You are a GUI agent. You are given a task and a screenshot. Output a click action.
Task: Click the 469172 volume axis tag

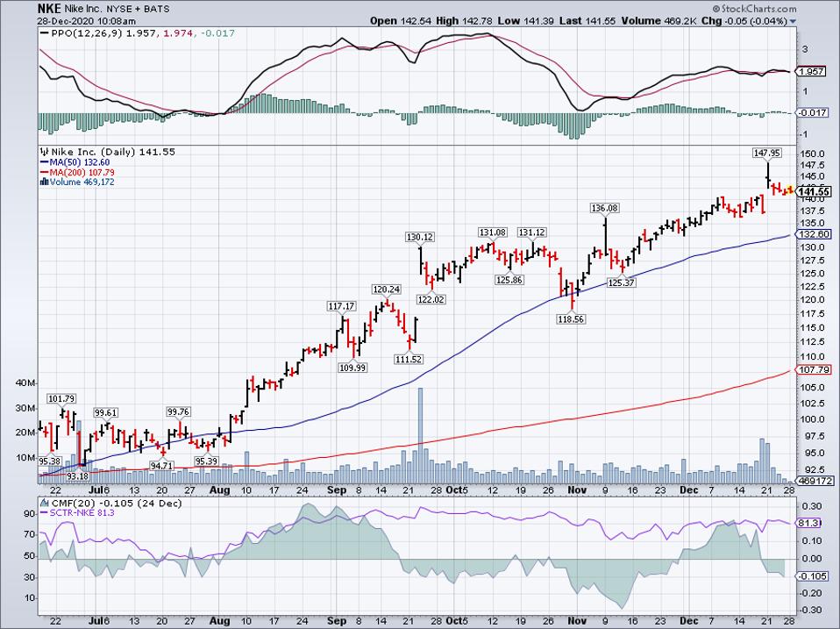(x=815, y=481)
